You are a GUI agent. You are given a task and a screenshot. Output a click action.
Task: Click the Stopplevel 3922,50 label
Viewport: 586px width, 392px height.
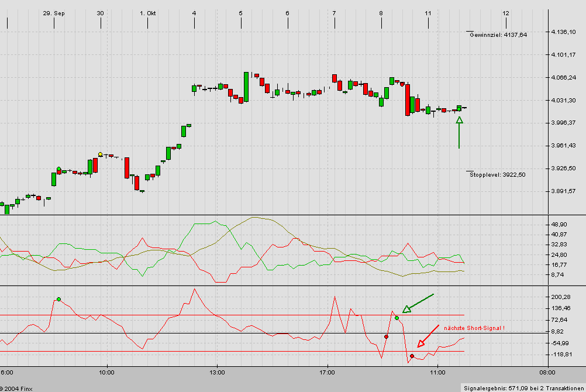coord(497,174)
